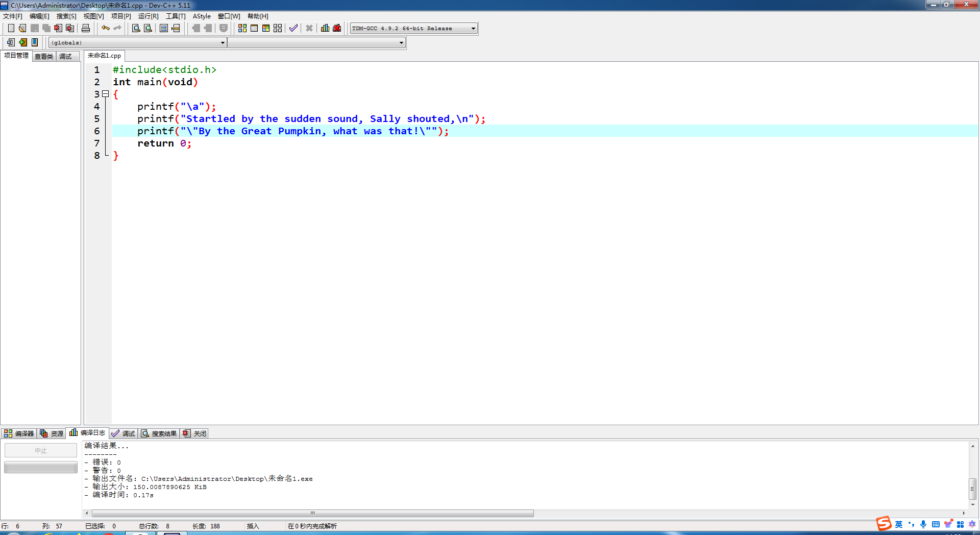
Task: Open the TDM-GCC compiler selection dropdown
Action: click(x=414, y=28)
